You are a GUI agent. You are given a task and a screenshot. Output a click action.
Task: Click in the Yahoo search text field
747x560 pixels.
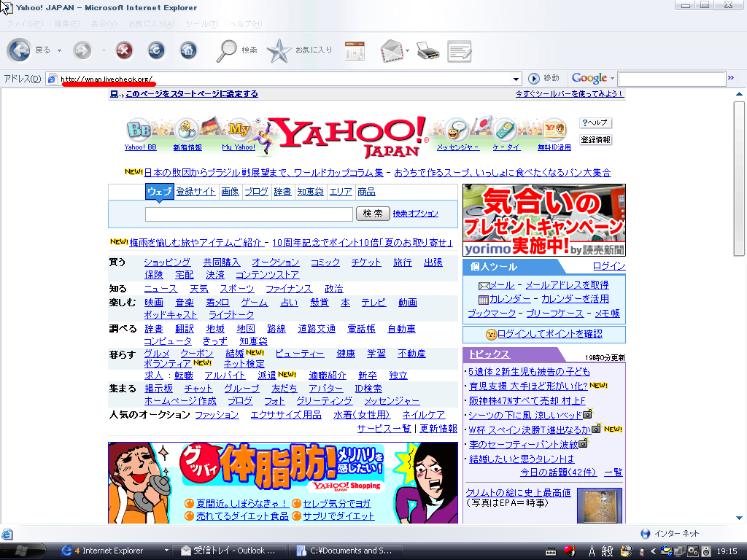point(249,214)
